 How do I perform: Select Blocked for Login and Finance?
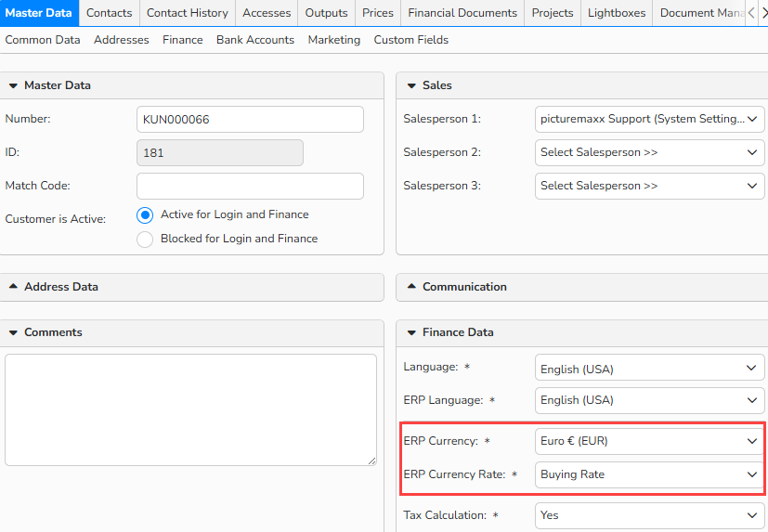pos(145,239)
